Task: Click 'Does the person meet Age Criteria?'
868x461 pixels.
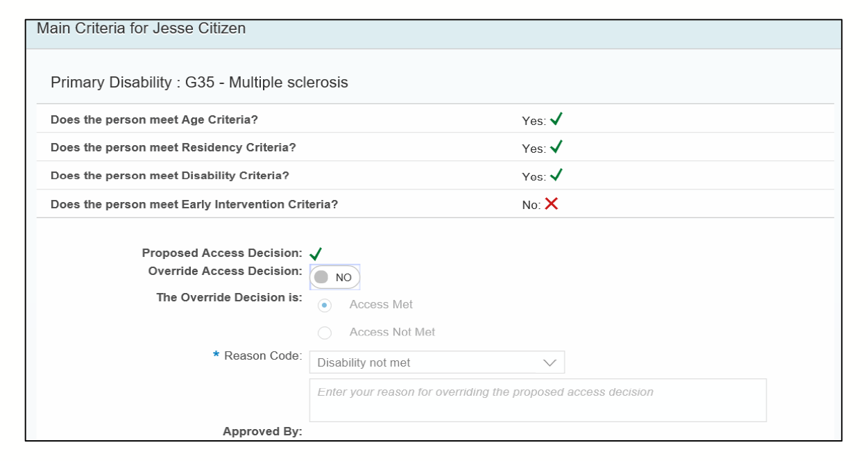Action: (x=154, y=119)
